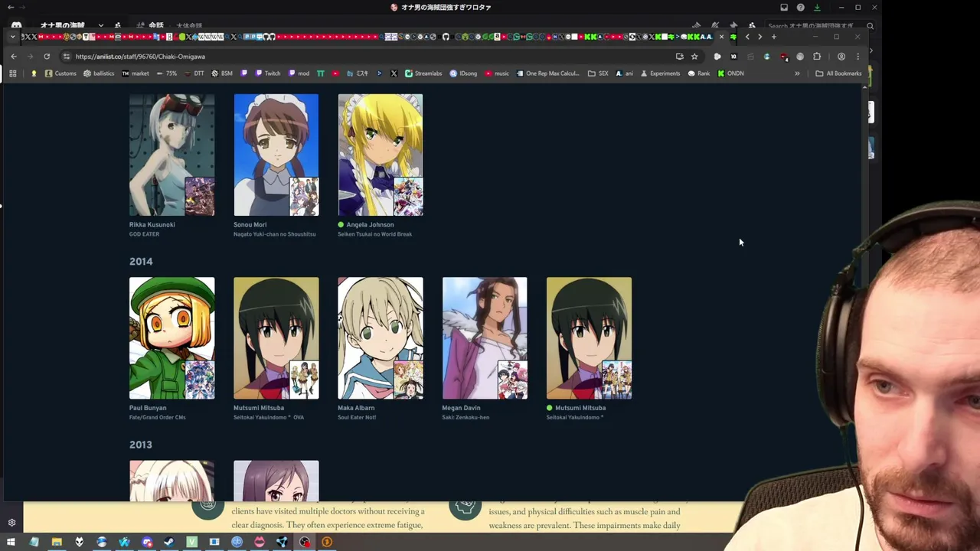Click the Megan Davin name link
This screenshot has width=980, height=551.
[461, 408]
